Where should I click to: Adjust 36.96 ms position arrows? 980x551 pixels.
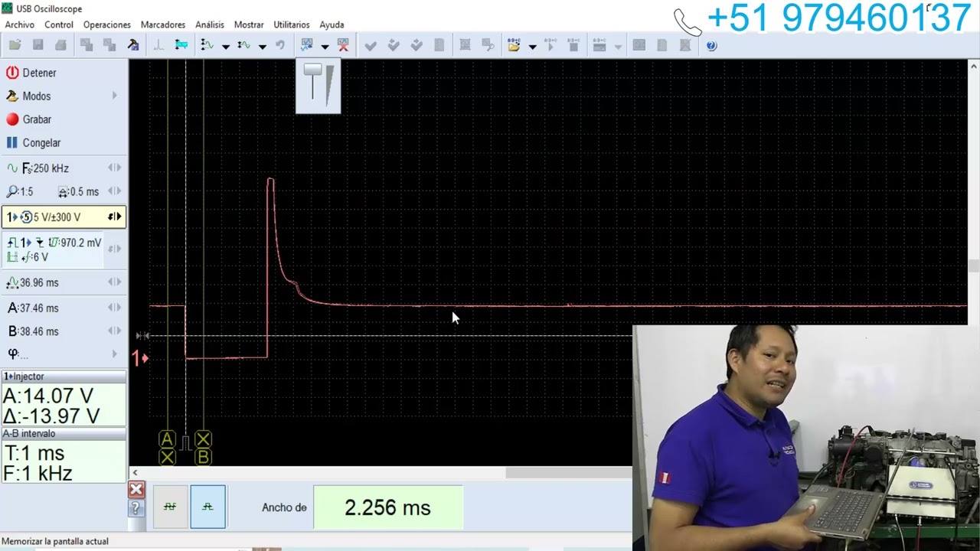(x=114, y=282)
